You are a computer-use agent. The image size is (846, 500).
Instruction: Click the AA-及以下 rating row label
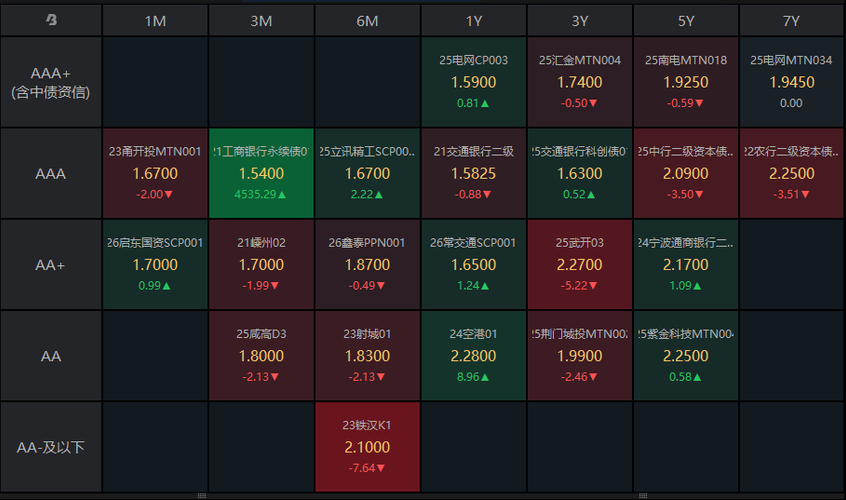point(51,447)
